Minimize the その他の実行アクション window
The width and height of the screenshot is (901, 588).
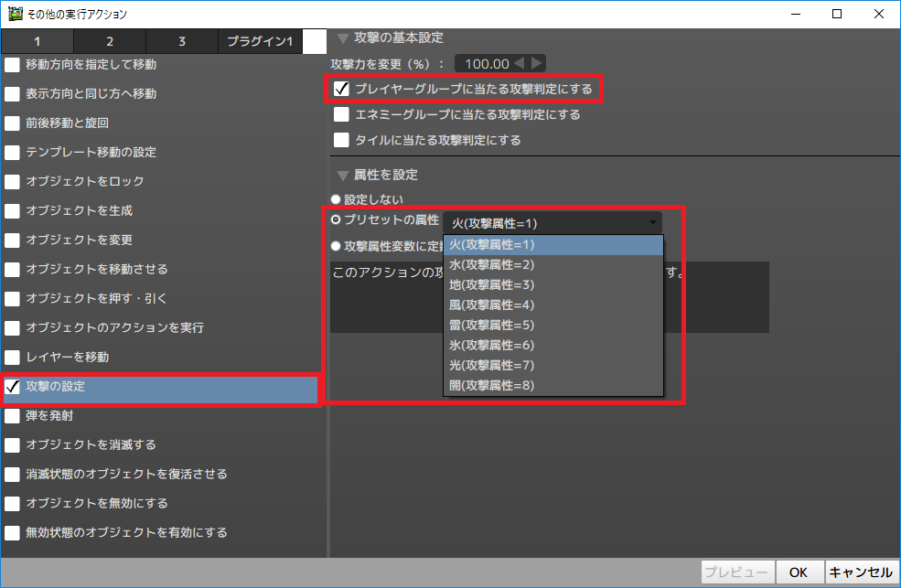(x=796, y=14)
